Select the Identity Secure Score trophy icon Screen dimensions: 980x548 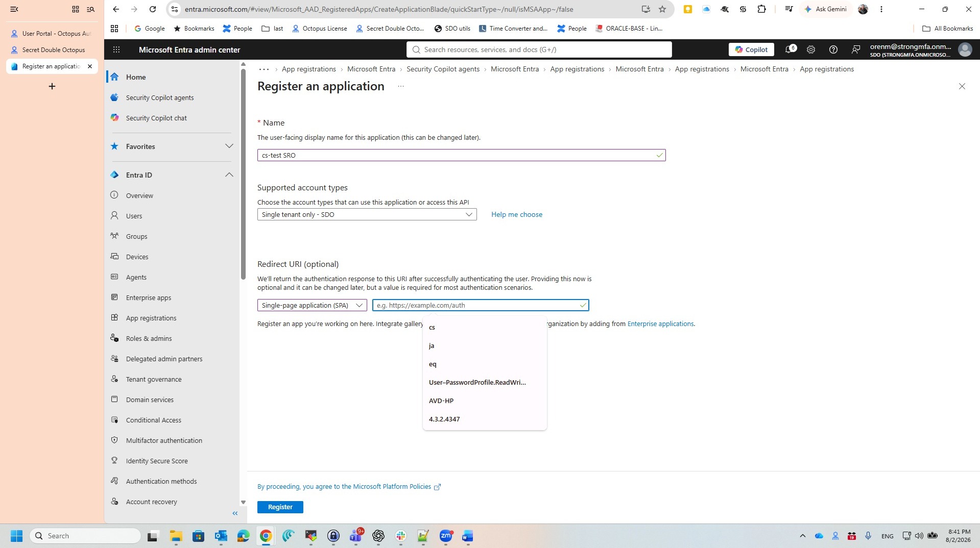coord(114,460)
